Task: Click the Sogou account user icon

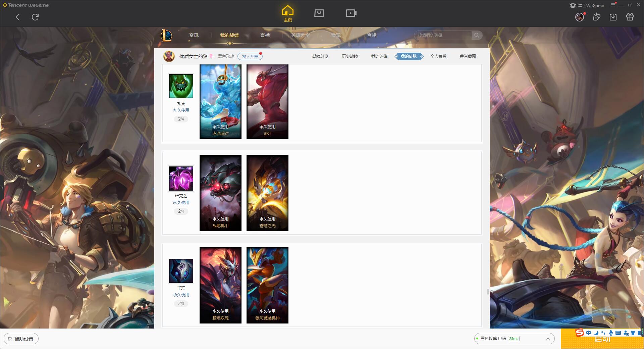Action: [x=626, y=333]
